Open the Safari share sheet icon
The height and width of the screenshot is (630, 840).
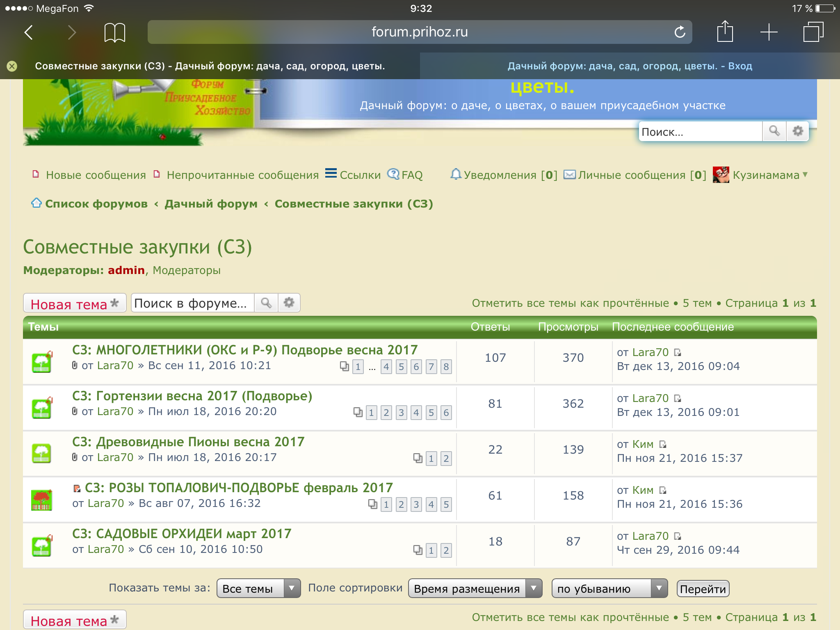point(725,32)
